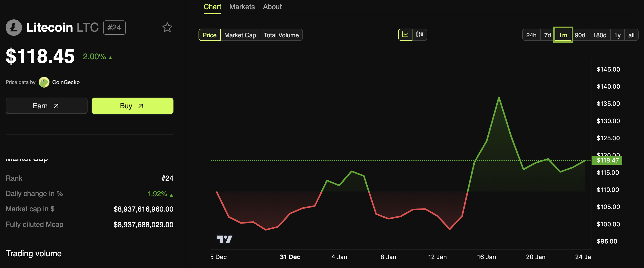Select the Market Cap chart metric
Viewport: 644px width, 268px height.
240,35
